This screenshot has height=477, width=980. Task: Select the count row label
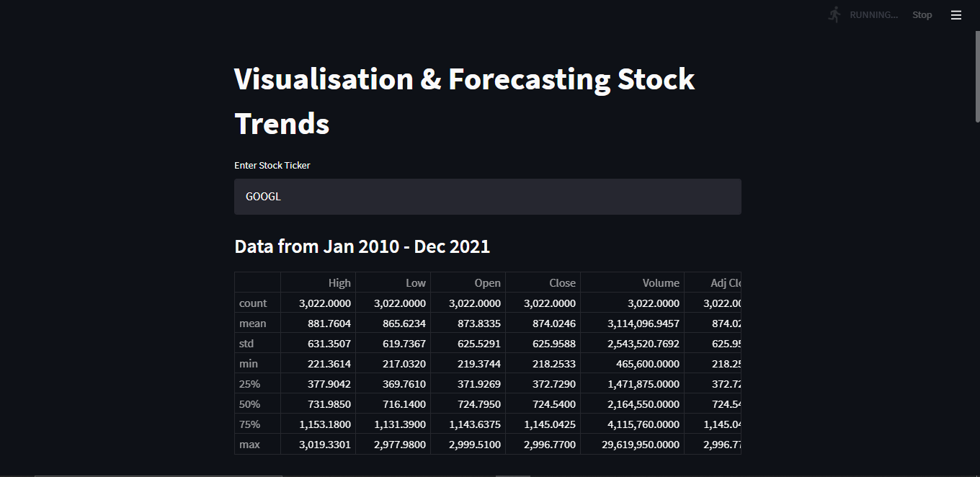click(x=254, y=303)
